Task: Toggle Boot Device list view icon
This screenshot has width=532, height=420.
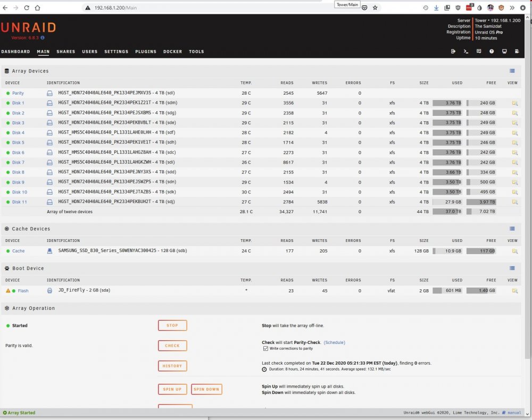Action: tap(512, 268)
